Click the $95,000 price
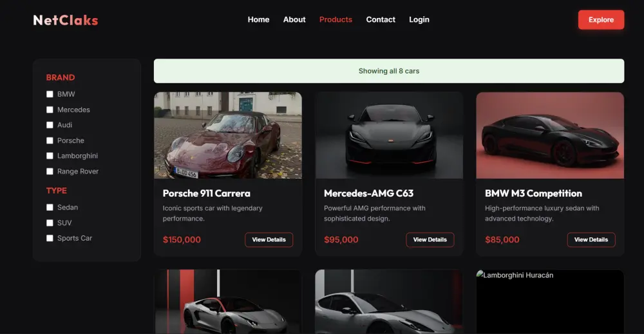This screenshot has height=334, width=644. (x=341, y=240)
